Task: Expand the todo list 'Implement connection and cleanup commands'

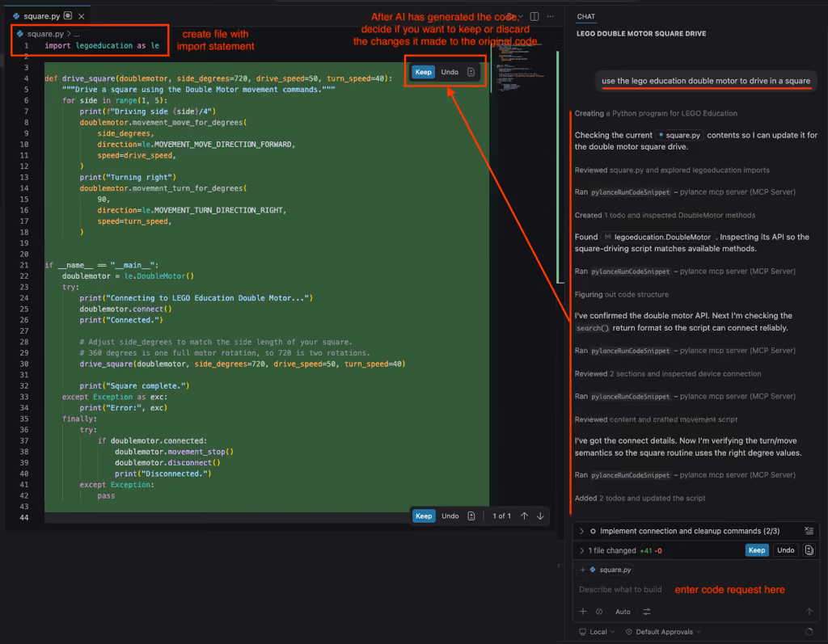Action: tap(581, 531)
